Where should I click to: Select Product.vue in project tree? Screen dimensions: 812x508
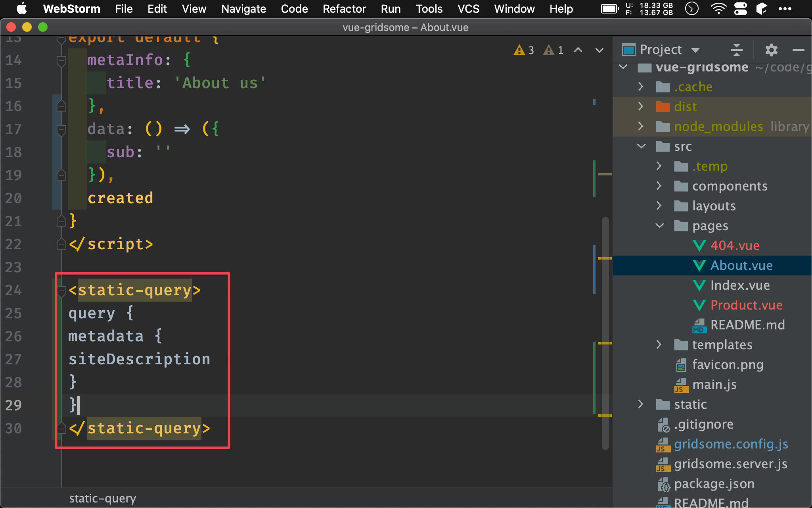coord(746,305)
